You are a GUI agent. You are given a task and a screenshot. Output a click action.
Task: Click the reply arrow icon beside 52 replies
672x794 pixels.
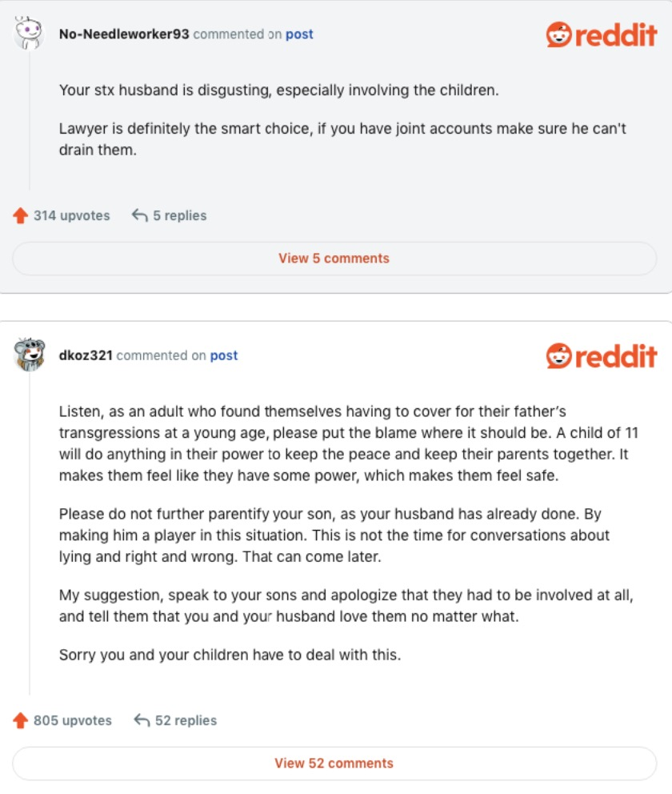click(x=142, y=720)
